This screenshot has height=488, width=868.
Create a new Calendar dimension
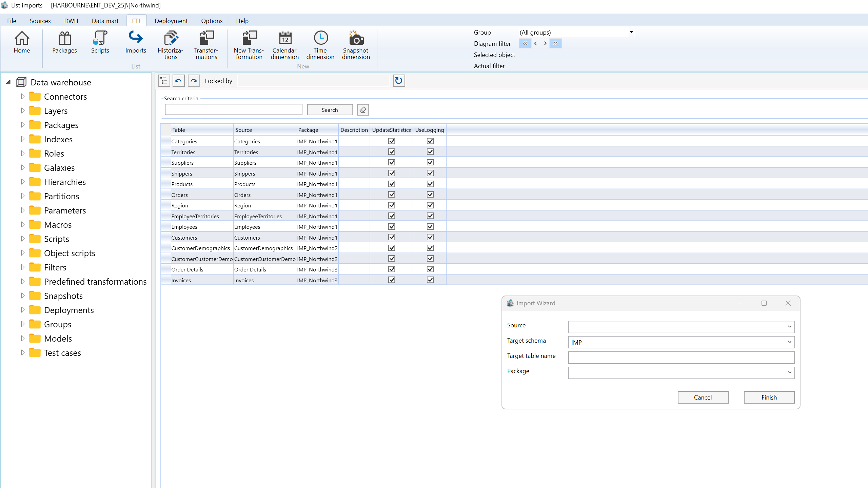tap(285, 45)
